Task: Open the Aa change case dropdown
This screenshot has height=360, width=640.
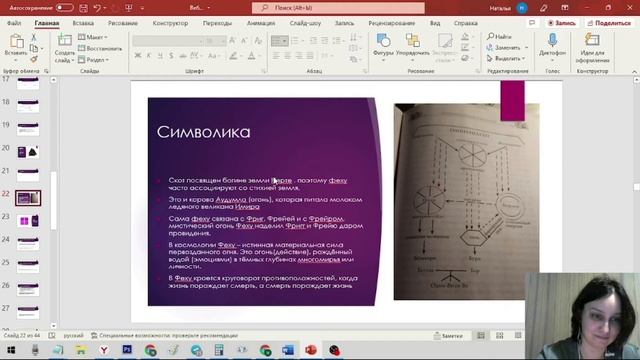Action: pos(213,56)
